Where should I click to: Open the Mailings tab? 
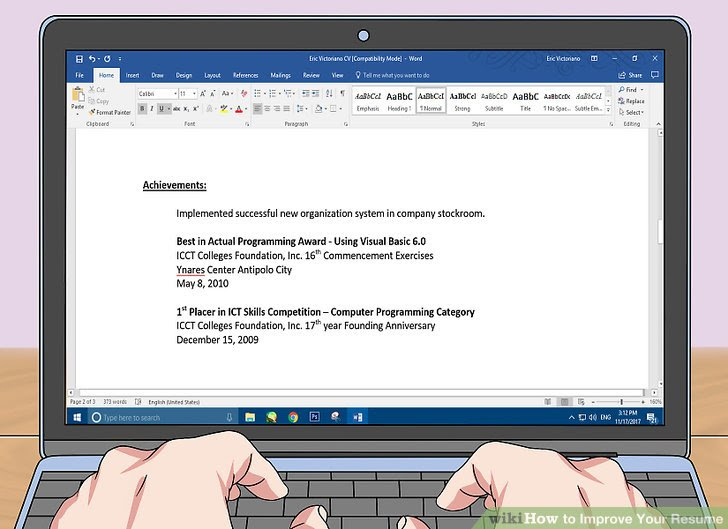(280, 75)
